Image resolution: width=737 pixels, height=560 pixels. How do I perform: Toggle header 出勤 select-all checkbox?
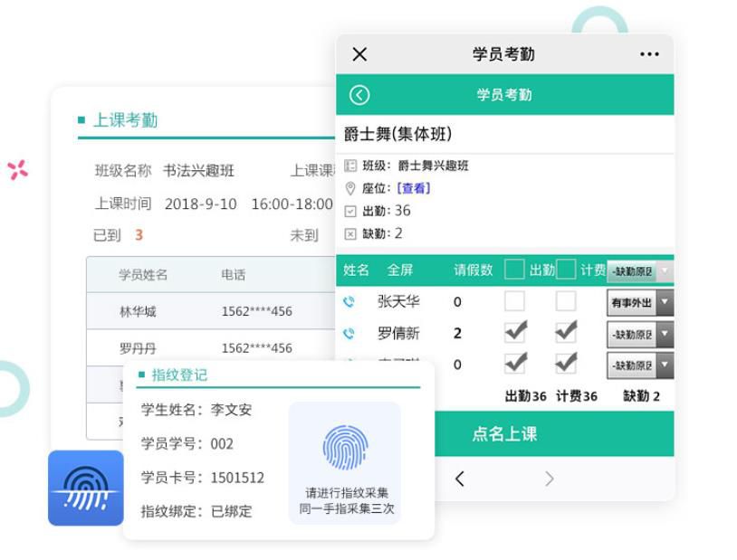click(x=514, y=270)
